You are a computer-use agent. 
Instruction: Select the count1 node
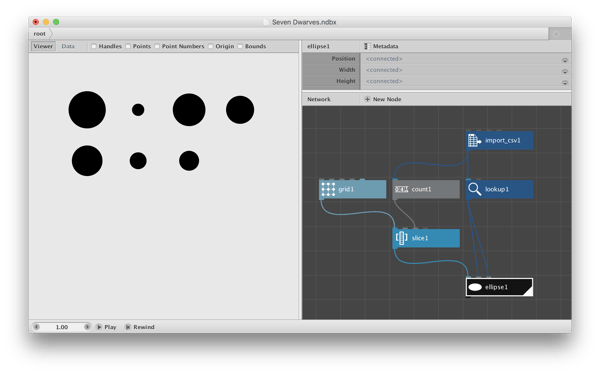426,189
